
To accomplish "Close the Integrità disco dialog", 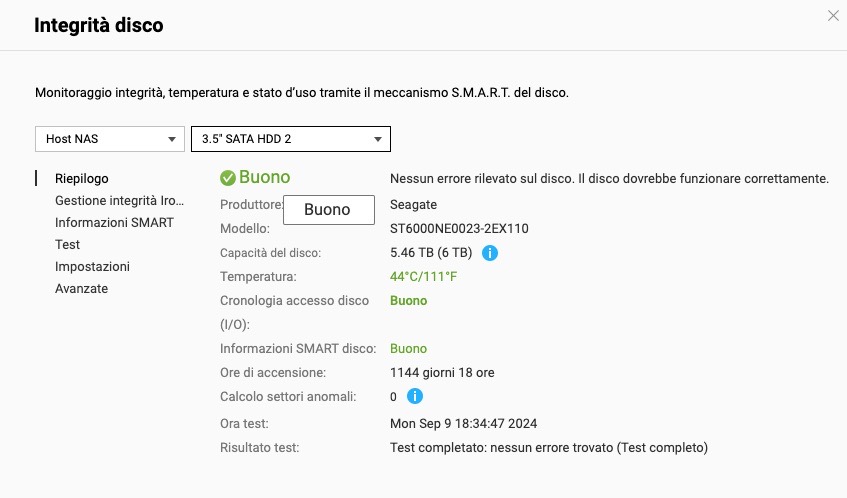I will 834,15.
